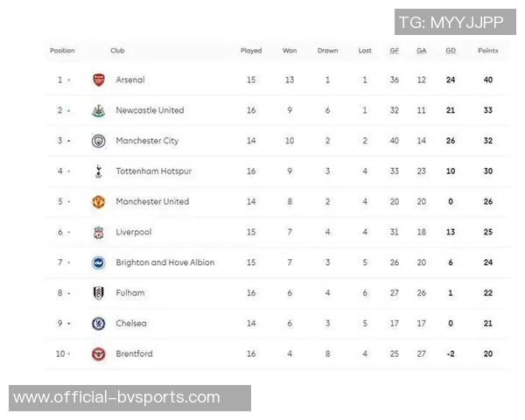The image size is (525, 420).
Task: Click the Fulham crest icon
Action: coord(98,293)
